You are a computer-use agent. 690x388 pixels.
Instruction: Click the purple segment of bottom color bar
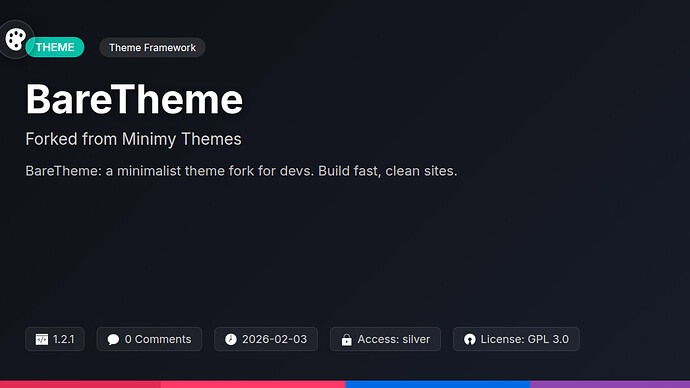[x=610, y=384]
